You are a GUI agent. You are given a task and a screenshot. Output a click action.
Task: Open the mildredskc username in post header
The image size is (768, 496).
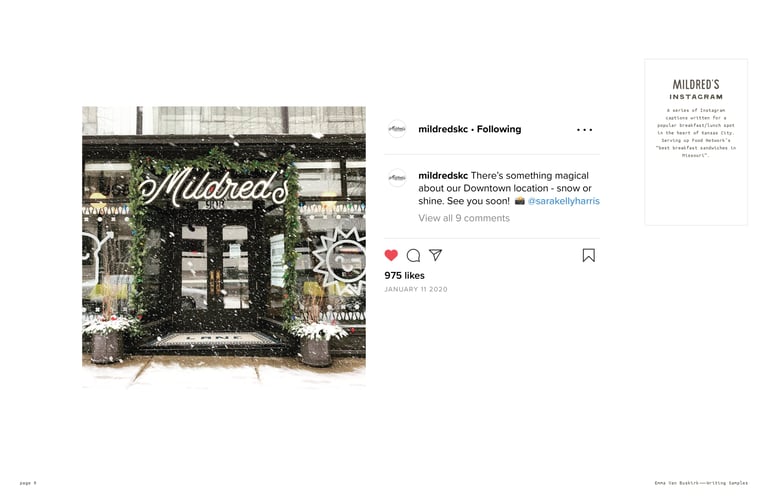443,129
